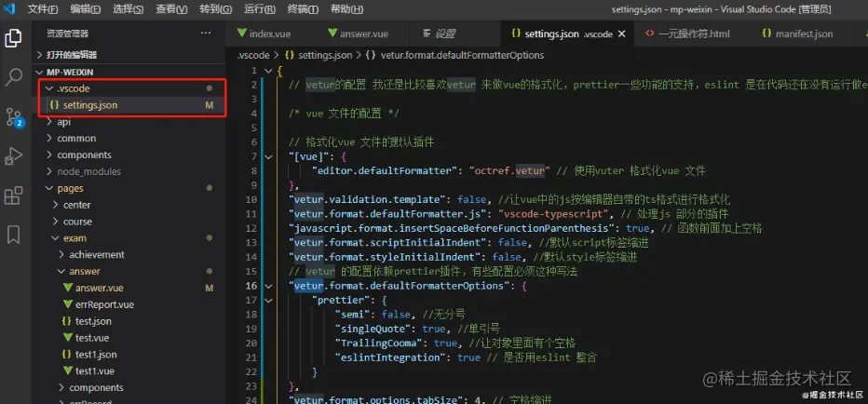Open the 转到(G) menu
868x404 pixels.
click(215, 9)
